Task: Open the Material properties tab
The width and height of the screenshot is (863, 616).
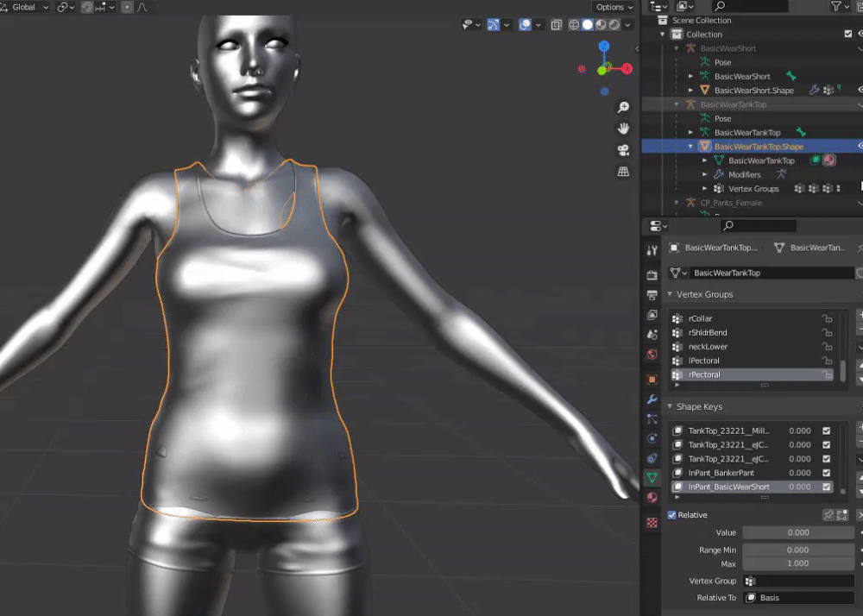Action: [x=652, y=497]
